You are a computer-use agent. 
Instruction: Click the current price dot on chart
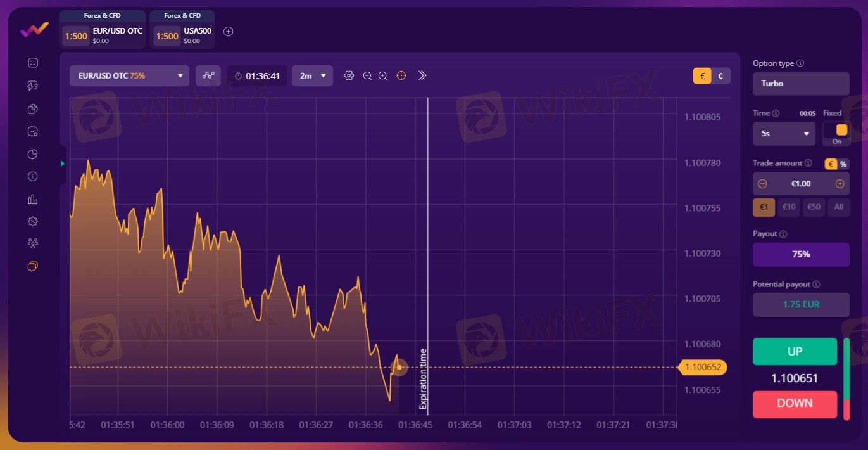[x=399, y=367]
